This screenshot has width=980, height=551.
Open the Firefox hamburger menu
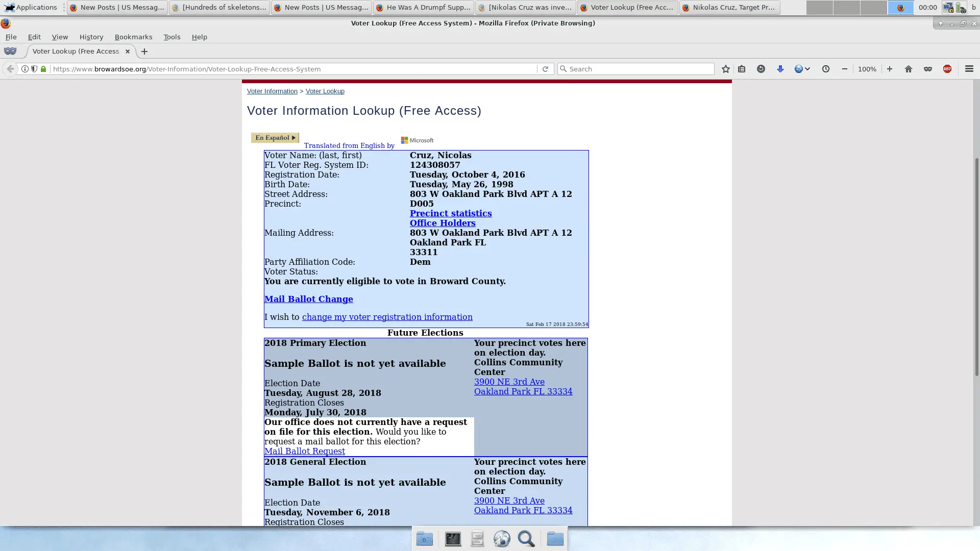(x=969, y=69)
